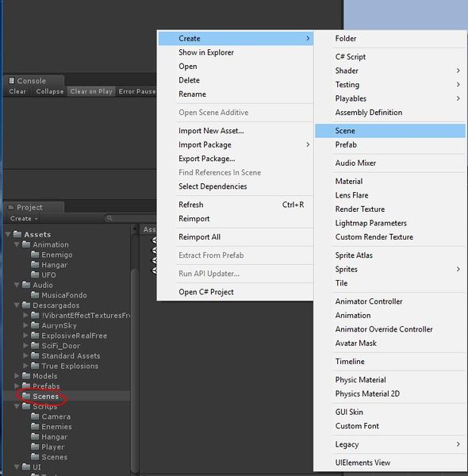Open the Project panel Create dropdown

tap(24, 219)
